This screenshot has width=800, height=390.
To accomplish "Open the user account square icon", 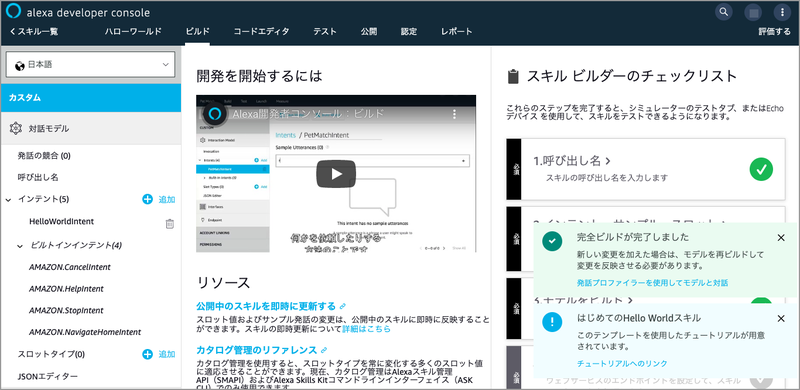I will (753, 12).
